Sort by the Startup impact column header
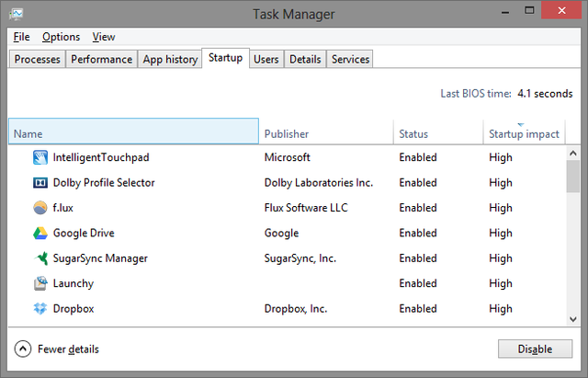Viewport: 588px width, 378px height. pyautogui.click(x=524, y=132)
